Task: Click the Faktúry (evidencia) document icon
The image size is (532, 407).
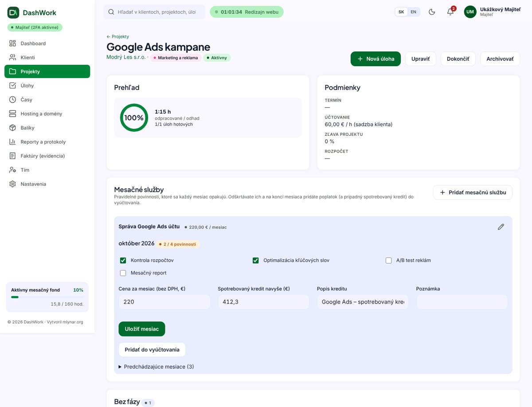Action: [x=12, y=156]
